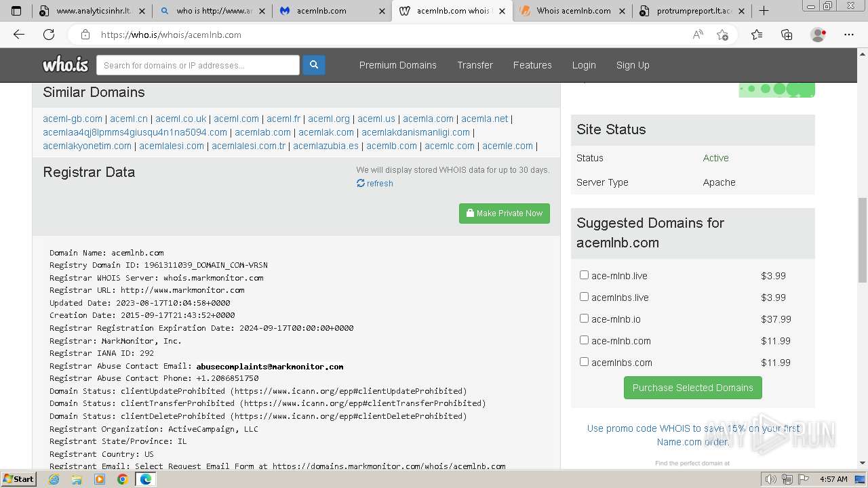
Task: Open Collections icon in toolbar
Action: pyautogui.click(x=787, y=35)
